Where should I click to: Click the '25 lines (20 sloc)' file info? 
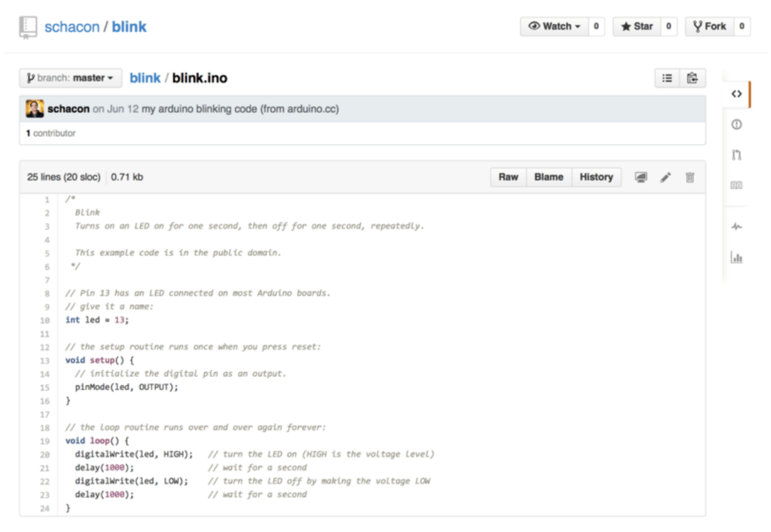tap(64, 177)
